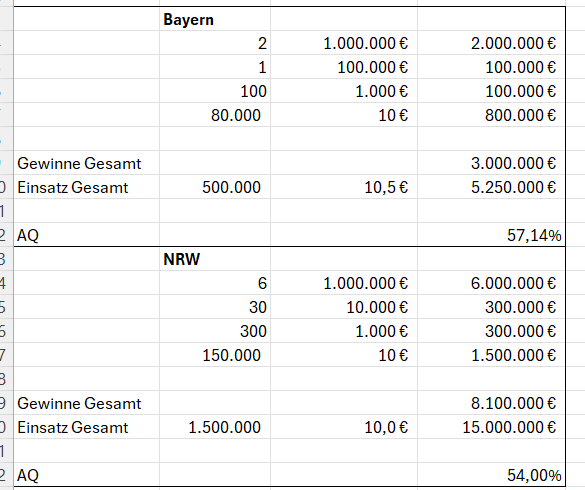This screenshot has width=585, height=490.
Task: Select the 100.000 € prize value cell
Action: (x=344, y=67)
